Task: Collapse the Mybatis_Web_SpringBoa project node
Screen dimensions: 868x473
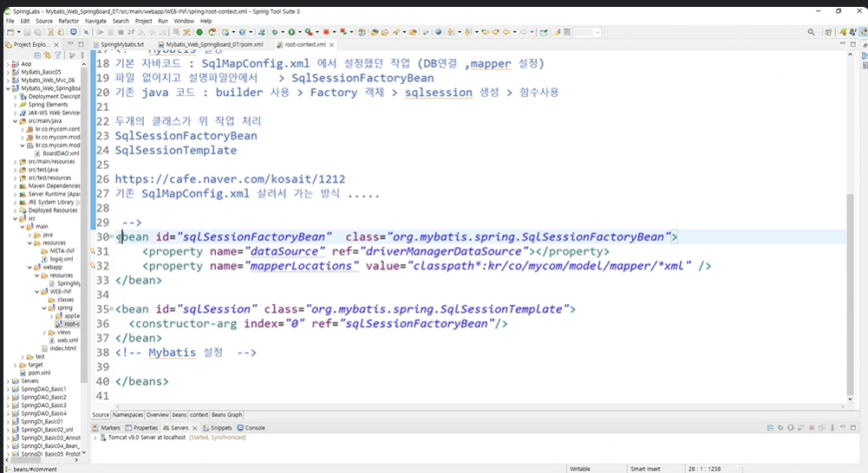Action: tap(8, 88)
